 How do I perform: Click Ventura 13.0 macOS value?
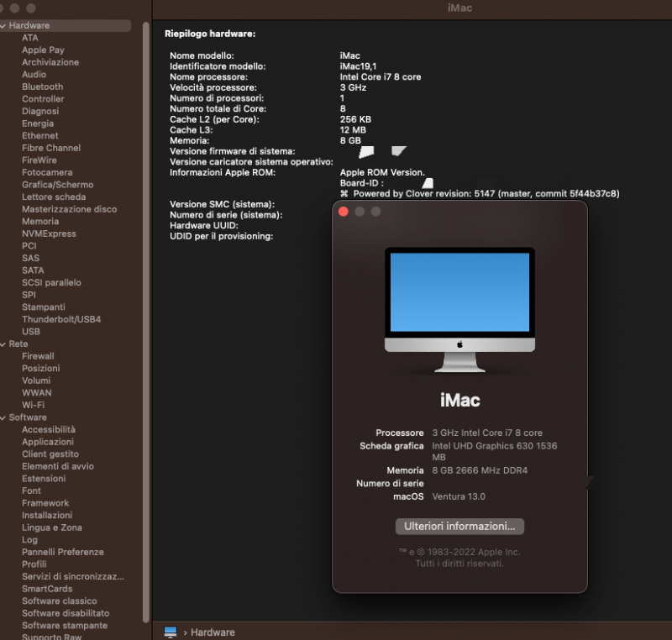coord(459,496)
